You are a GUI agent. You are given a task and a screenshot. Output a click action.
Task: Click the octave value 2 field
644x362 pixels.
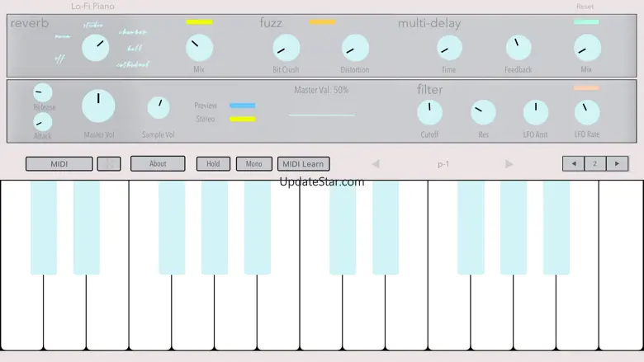click(x=594, y=163)
